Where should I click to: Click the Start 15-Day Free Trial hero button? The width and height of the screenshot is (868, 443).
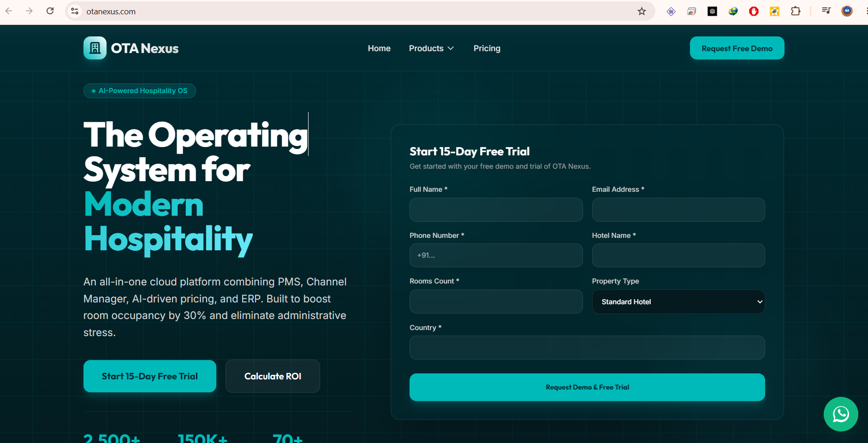tap(150, 376)
